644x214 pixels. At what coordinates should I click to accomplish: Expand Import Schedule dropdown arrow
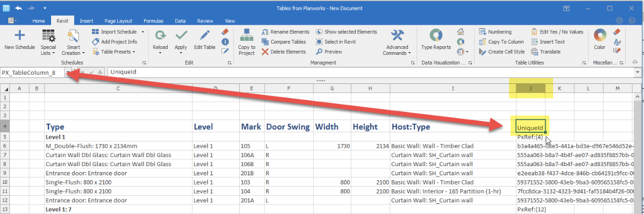142,32
